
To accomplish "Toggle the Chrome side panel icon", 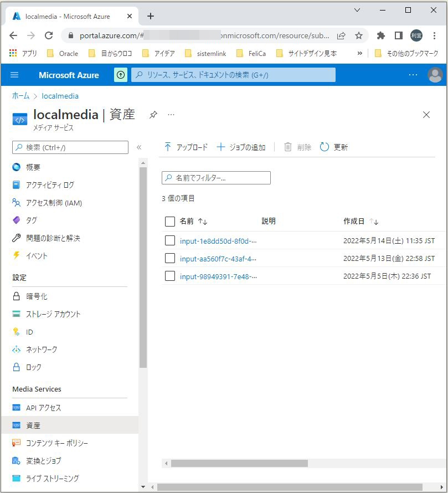I will point(399,35).
